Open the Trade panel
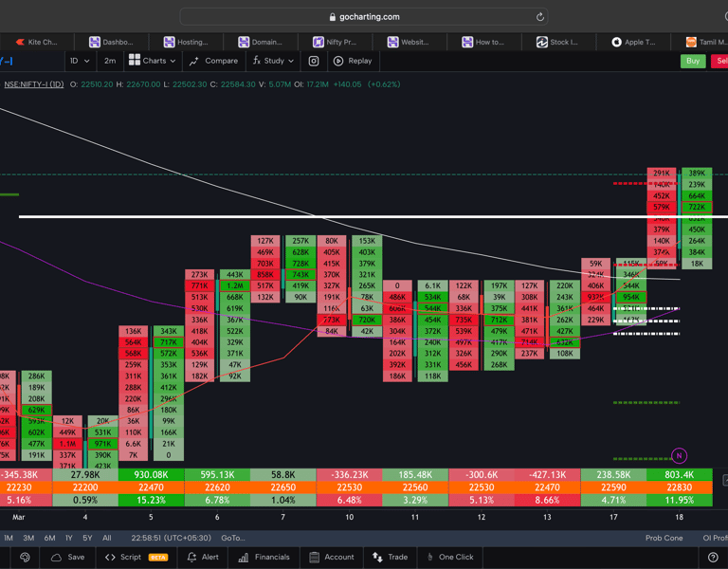The height and width of the screenshot is (569, 728). (x=390, y=557)
